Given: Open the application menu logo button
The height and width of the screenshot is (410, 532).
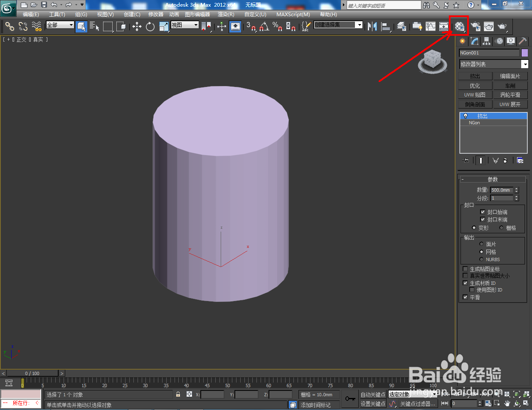Looking at the screenshot, I should point(8,8).
